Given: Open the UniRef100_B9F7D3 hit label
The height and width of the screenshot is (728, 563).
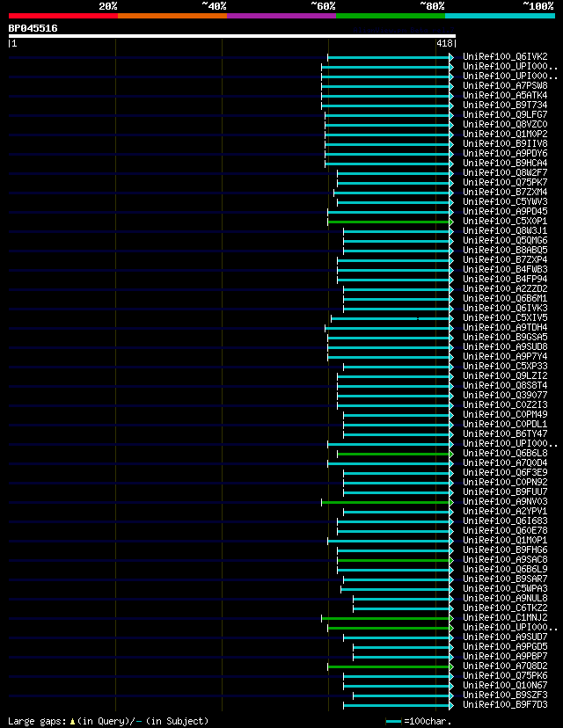Looking at the screenshot, I should [x=506, y=705].
